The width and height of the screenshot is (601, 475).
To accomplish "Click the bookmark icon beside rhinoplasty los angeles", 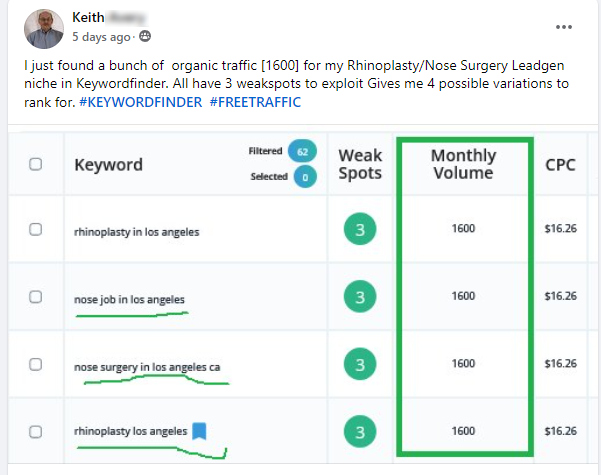I will pos(199,432).
